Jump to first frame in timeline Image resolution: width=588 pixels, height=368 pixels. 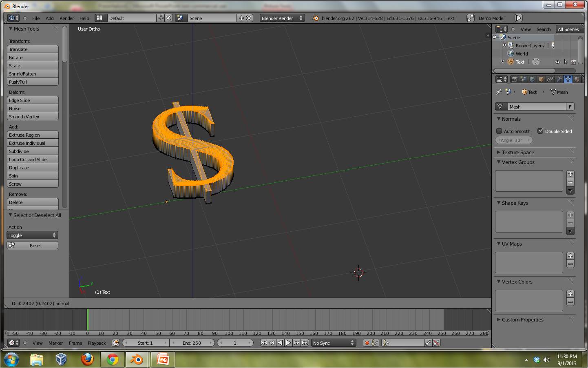coord(264,343)
